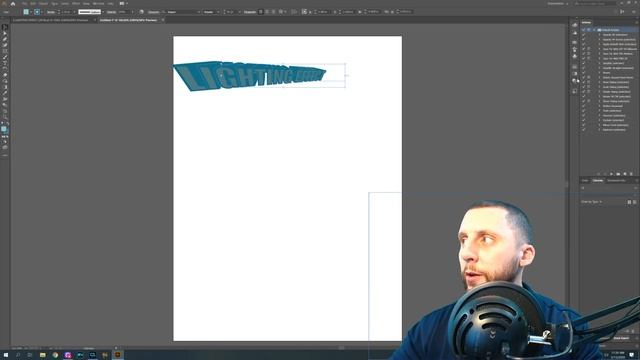The image size is (640, 360).
Task: Switch Libraries to list view
Action: (x=634, y=202)
